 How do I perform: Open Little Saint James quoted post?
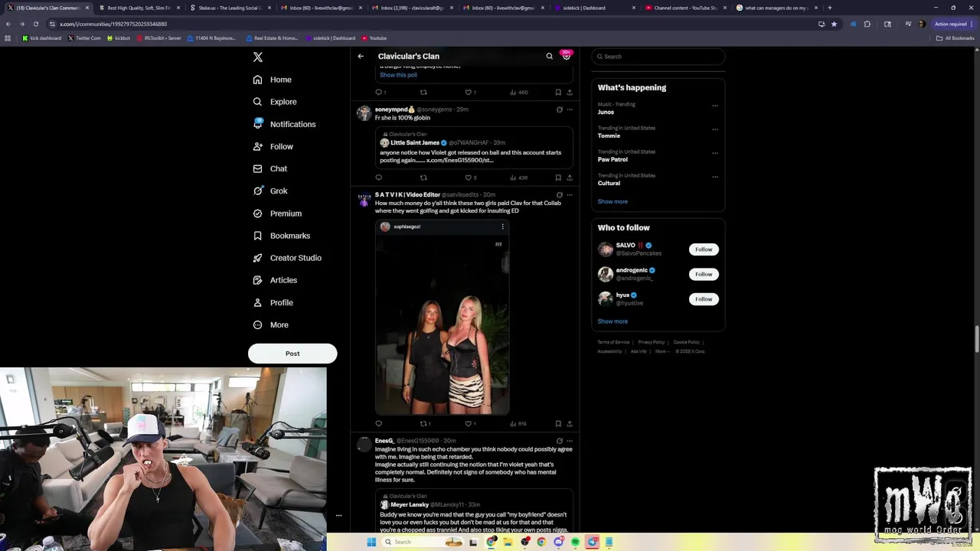pos(473,147)
